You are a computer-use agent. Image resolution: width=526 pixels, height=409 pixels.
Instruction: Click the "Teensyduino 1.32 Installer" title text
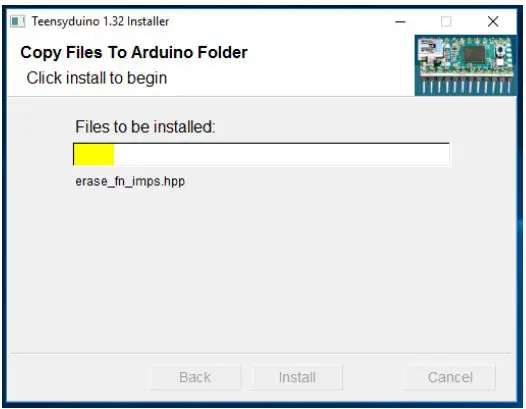pyautogui.click(x=100, y=21)
